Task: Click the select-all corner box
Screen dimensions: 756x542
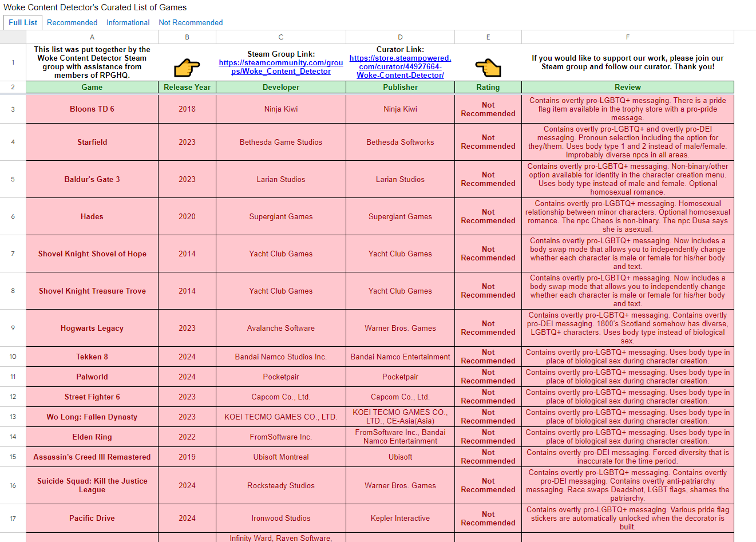Action: tap(13, 37)
